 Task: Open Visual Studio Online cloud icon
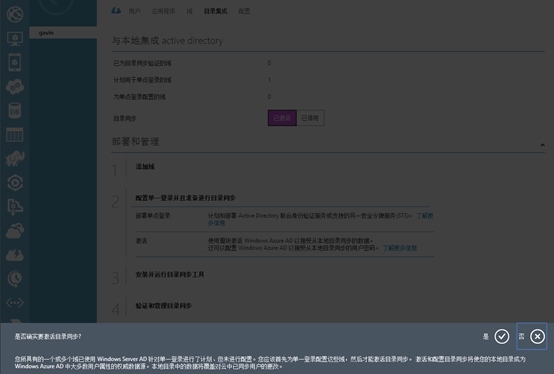[x=15, y=231]
